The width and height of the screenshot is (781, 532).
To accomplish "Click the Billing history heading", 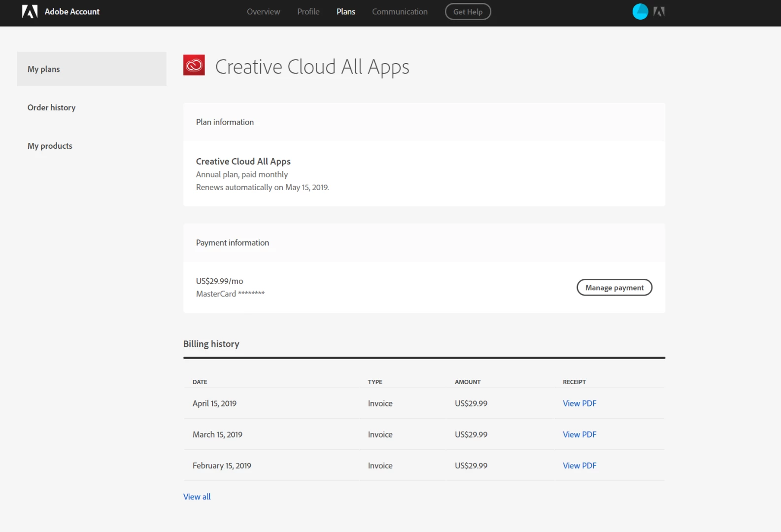I will pyautogui.click(x=211, y=344).
